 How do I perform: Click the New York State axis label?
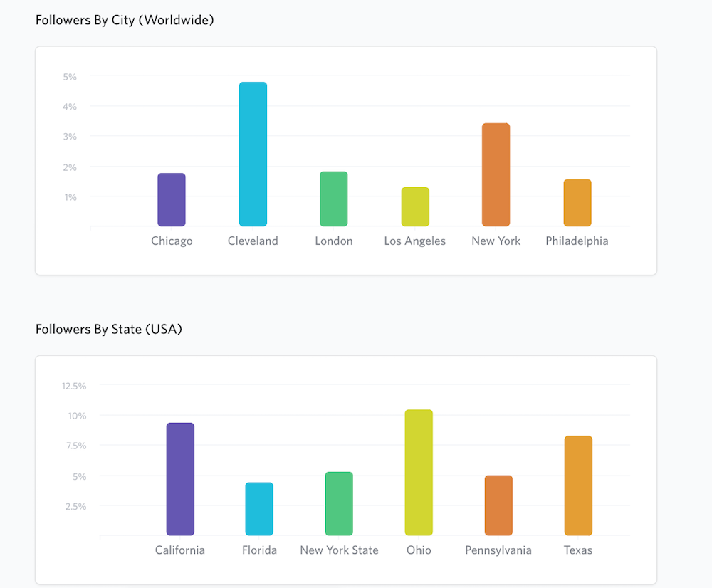tap(339, 550)
